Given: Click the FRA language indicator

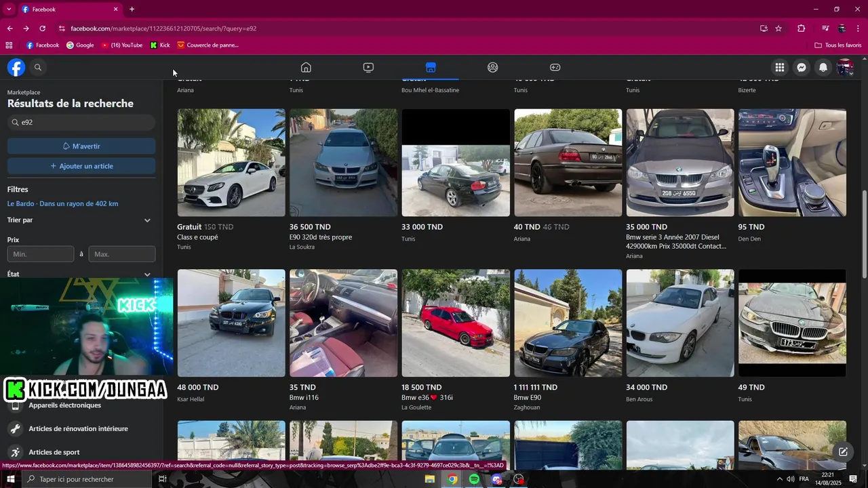Looking at the screenshot, I should pyautogui.click(x=804, y=479).
